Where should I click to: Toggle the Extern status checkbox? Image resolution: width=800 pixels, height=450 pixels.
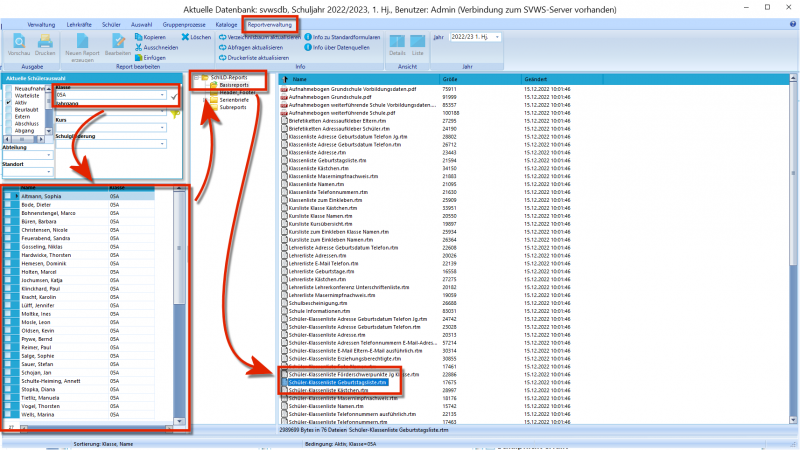point(8,117)
